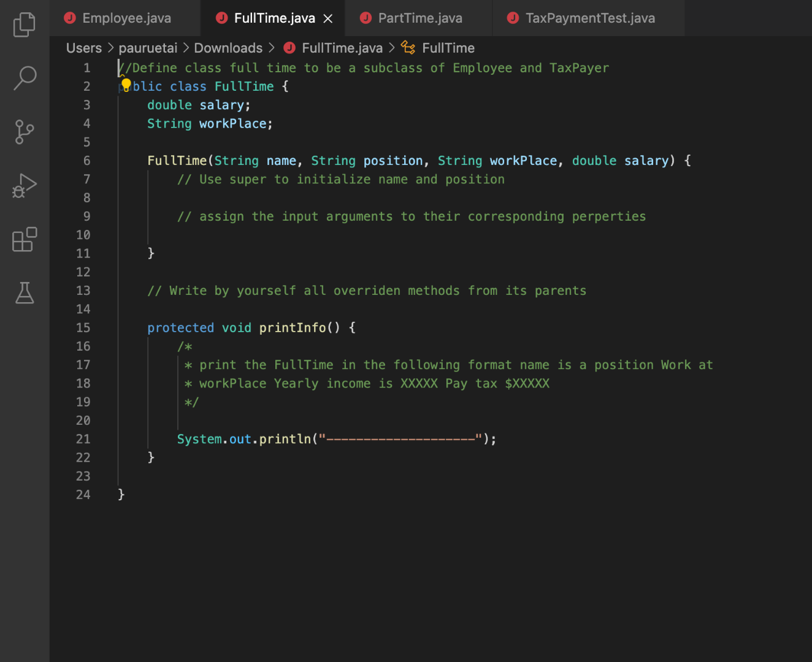Viewport: 812px width, 662px height.
Task: Click line number 1 in the gutter
Action: pos(86,68)
